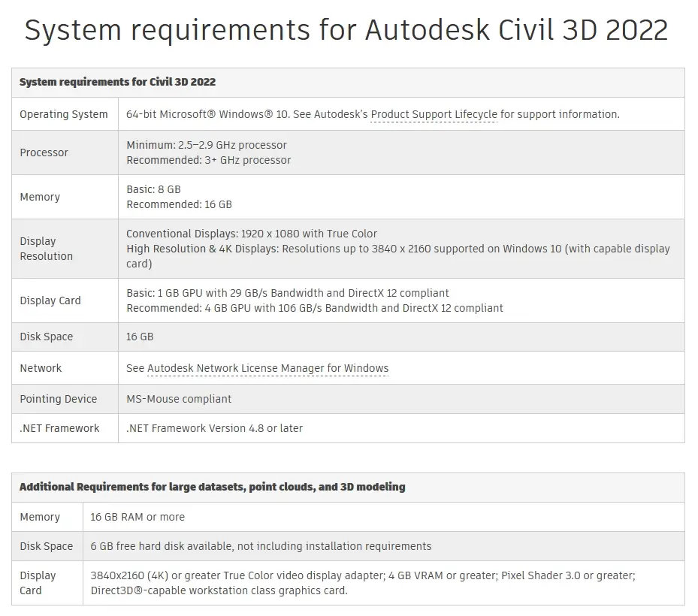Select the 'High Resolution & 4K Displays' line
The height and width of the screenshot is (616, 698).
[x=398, y=256]
